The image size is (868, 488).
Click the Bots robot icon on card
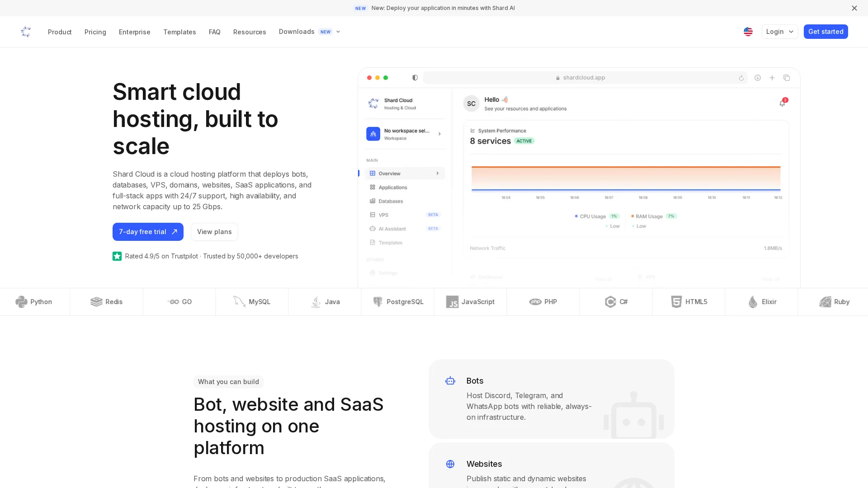450,381
